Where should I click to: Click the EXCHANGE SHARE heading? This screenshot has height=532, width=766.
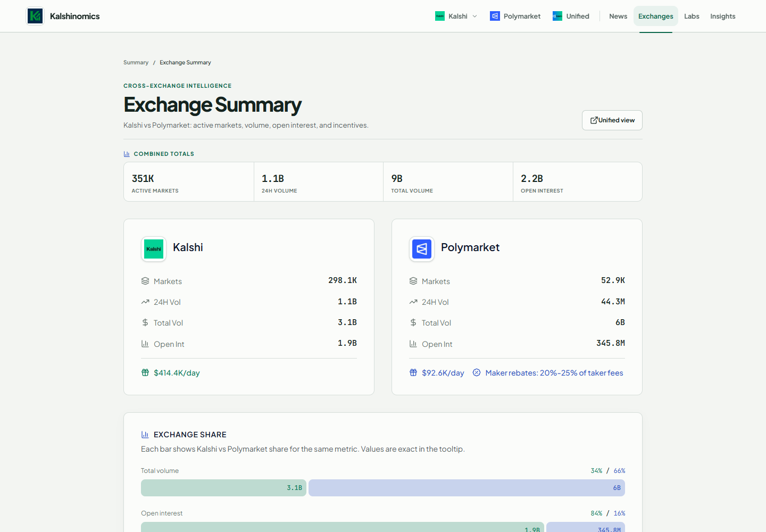[190, 435]
